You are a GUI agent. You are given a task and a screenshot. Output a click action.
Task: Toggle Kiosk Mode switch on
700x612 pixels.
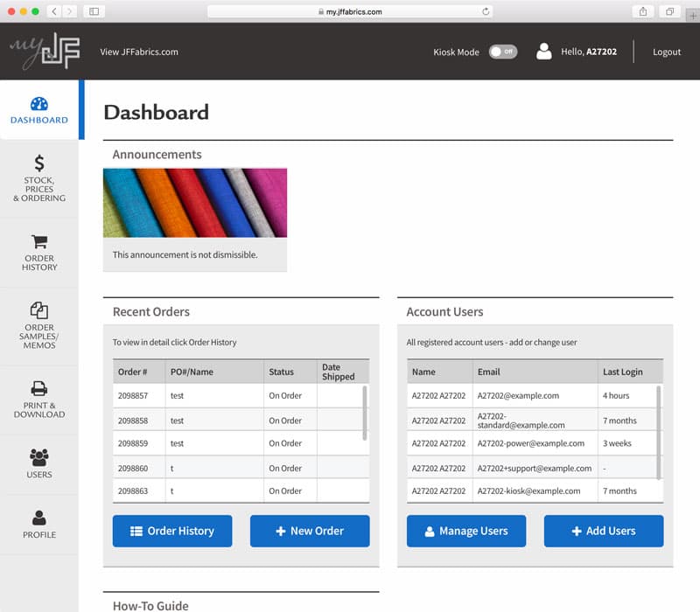502,52
